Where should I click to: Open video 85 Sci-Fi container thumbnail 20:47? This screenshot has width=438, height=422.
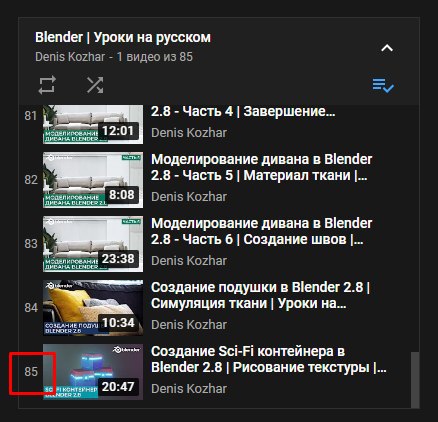click(93, 372)
